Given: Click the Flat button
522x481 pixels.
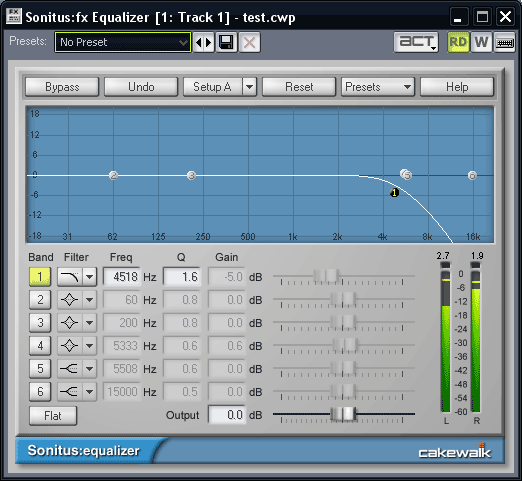Looking at the screenshot, I should [53, 416].
